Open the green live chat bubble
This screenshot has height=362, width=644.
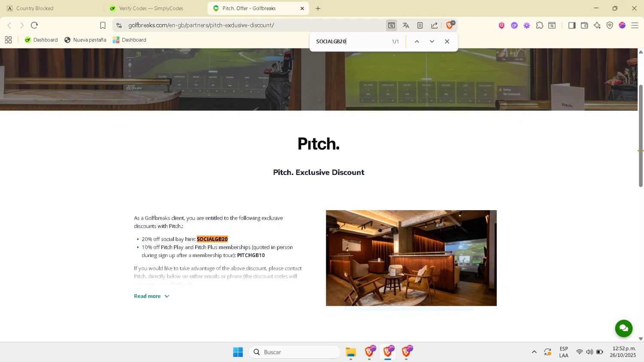pyautogui.click(x=624, y=329)
